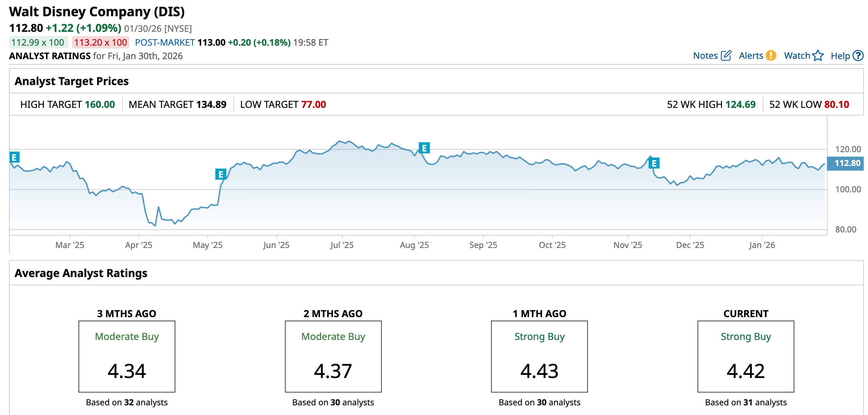Open the Notes link

click(x=705, y=56)
